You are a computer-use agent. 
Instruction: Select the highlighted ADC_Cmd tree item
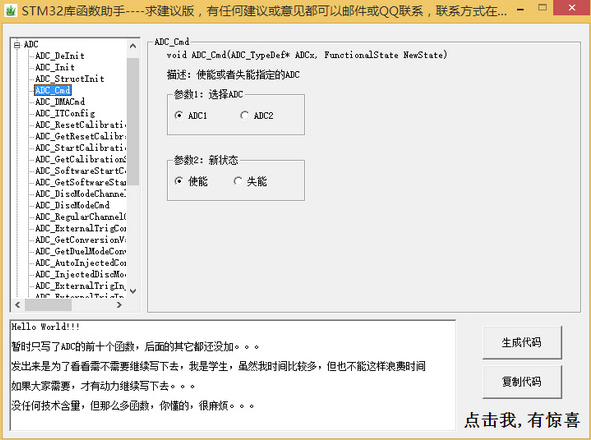coord(52,90)
